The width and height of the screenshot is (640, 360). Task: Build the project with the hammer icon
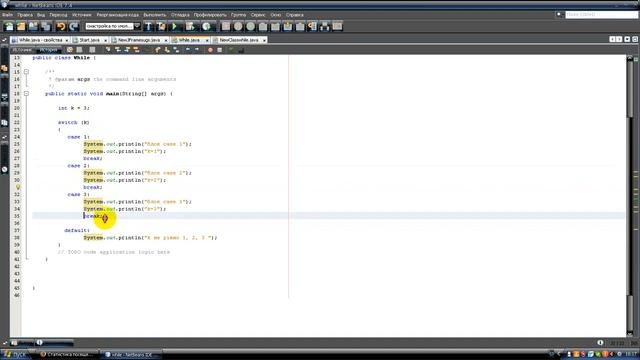coord(149,27)
